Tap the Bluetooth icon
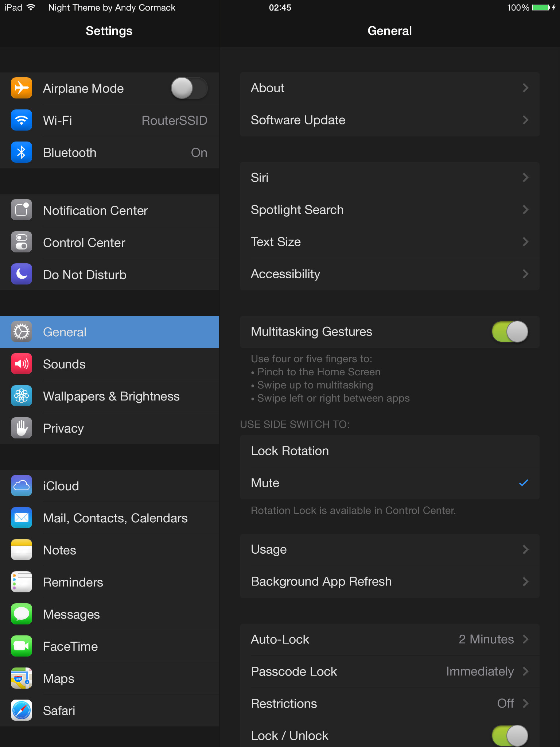The width and height of the screenshot is (560, 747). pos(22,152)
